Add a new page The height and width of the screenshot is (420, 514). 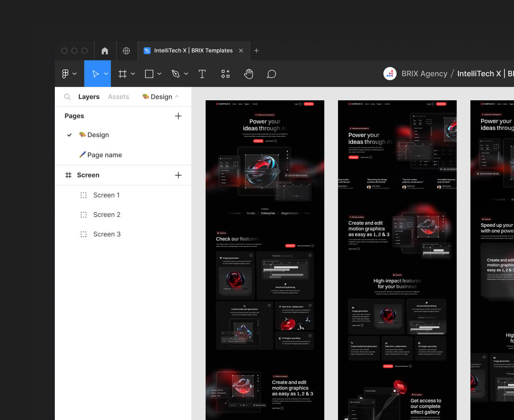pyautogui.click(x=178, y=116)
